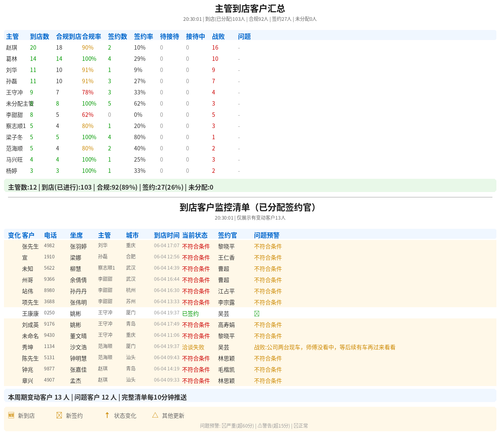Click signing officer 江占平
This screenshot has width=500, height=448.
(226, 291)
